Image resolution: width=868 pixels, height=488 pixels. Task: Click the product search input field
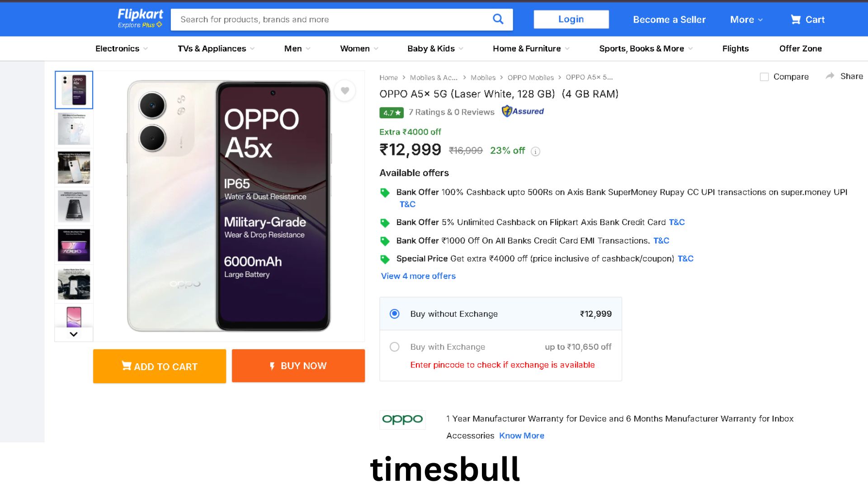330,19
